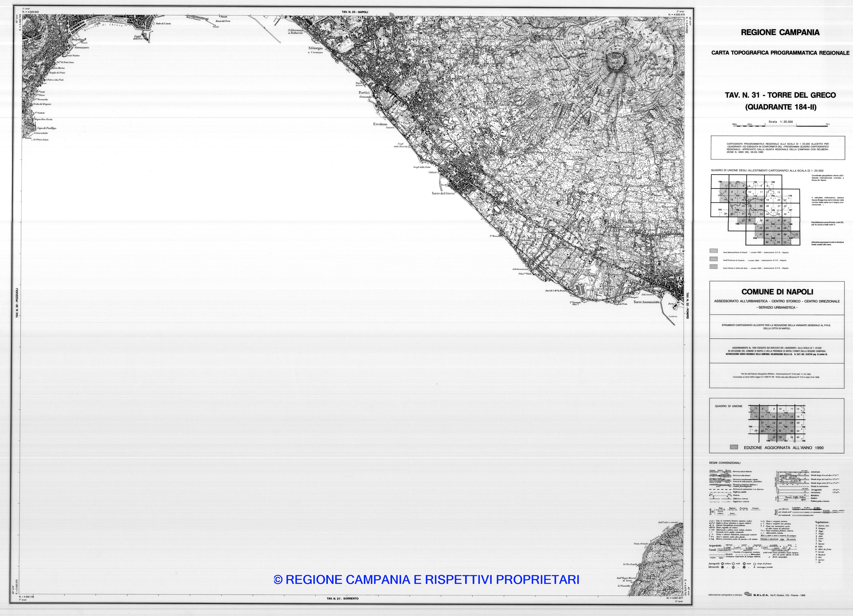This screenshot has width=853, height=616.
Task: Click the "Rada di S. Lucia" map label
Action: coord(163,24)
